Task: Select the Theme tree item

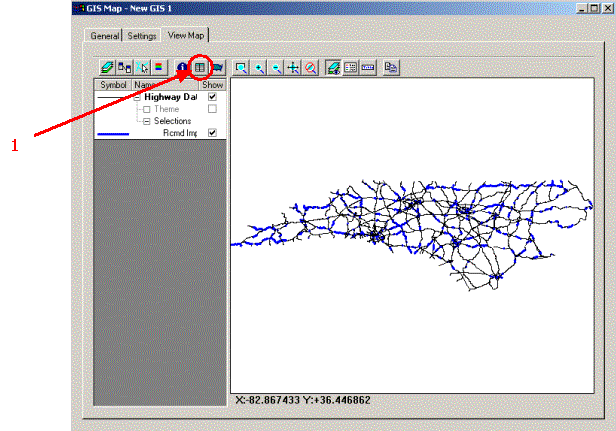Action: [167, 109]
